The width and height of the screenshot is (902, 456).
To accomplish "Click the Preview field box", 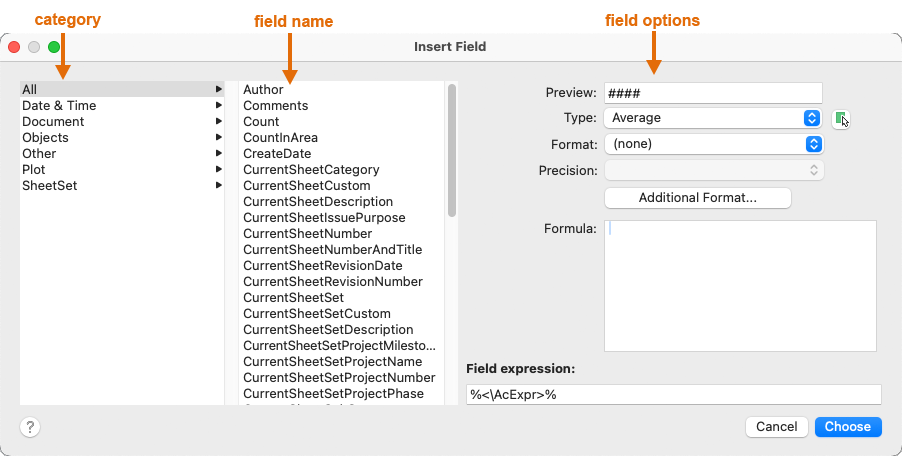I will [713, 93].
